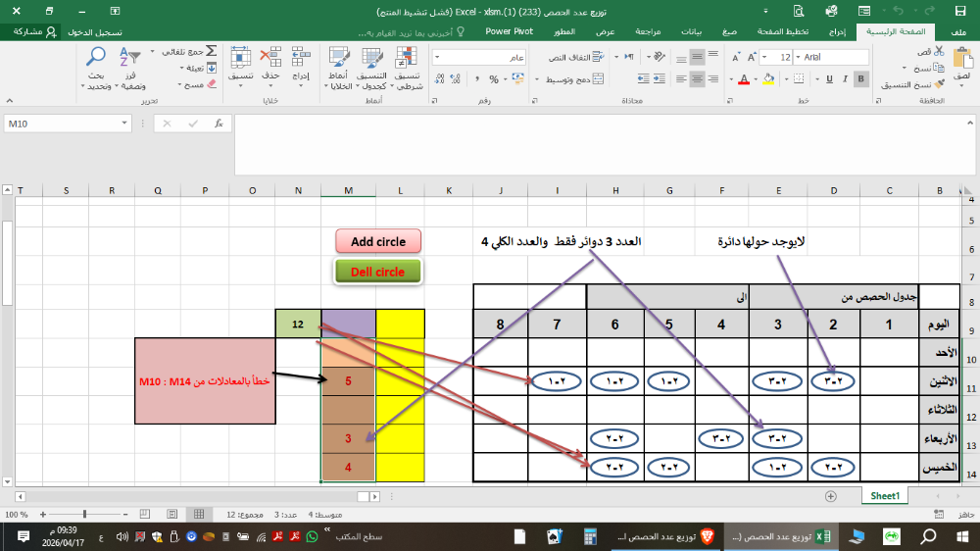
Task: Click the Insert Function fx icon
Action: pyautogui.click(x=218, y=124)
